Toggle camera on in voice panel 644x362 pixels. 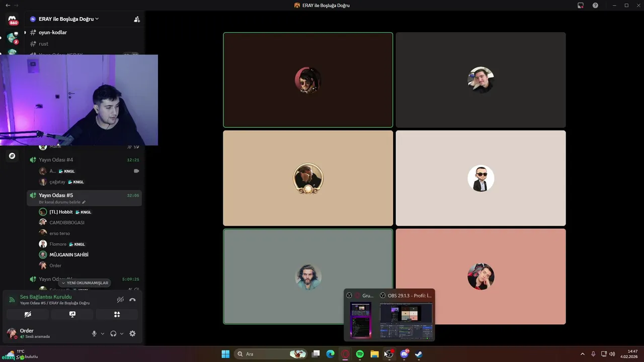tap(28, 314)
